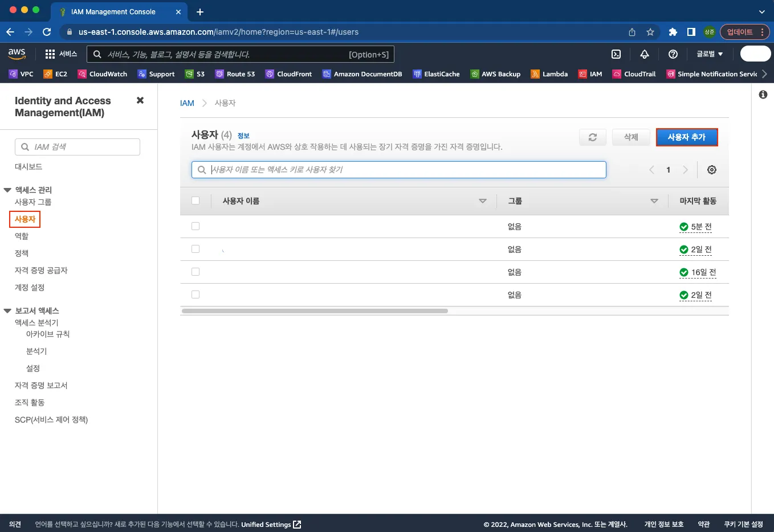Close the IAM navigation sidebar
The height and width of the screenshot is (532, 774).
coord(140,100)
